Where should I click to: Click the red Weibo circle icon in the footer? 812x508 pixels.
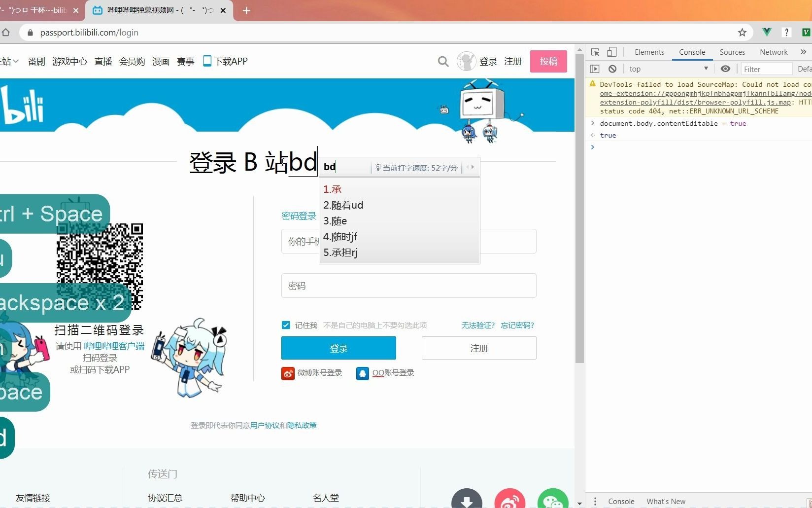pos(510,499)
